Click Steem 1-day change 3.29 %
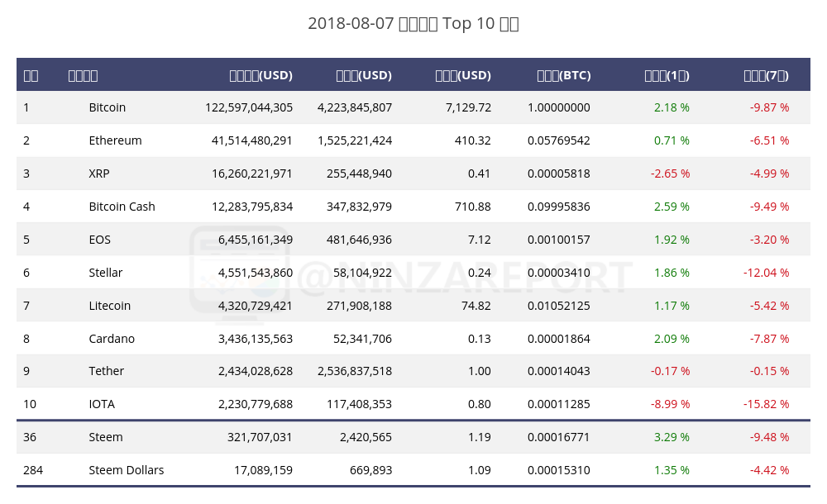Image resolution: width=827 pixels, height=504 pixels. [672, 437]
